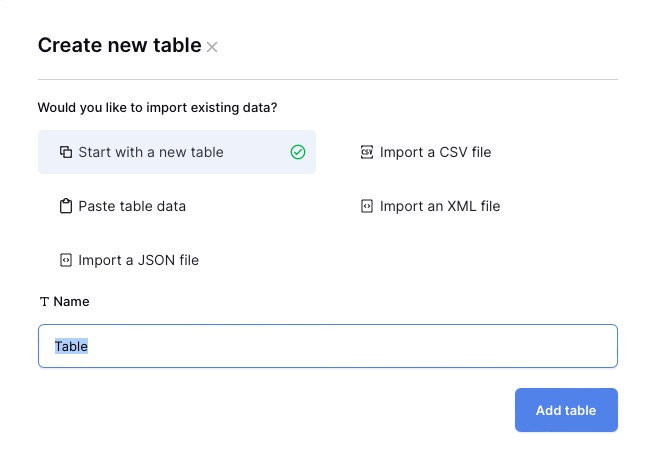Click the duplicate icon beside Start with a new table
Screen dimensions: 650x453
[x=66, y=152]
